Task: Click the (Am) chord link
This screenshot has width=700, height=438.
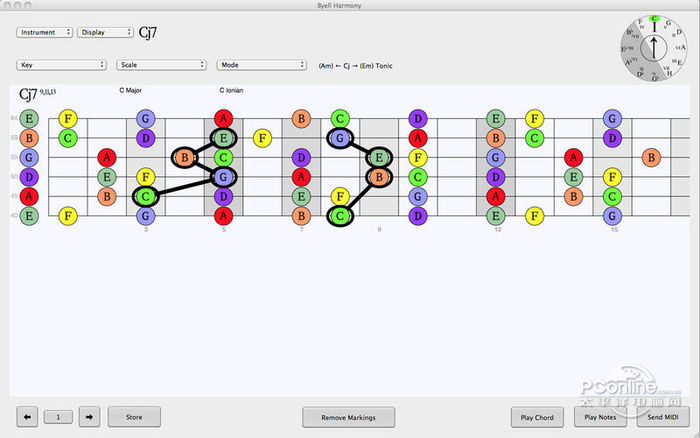Action: 326,66
